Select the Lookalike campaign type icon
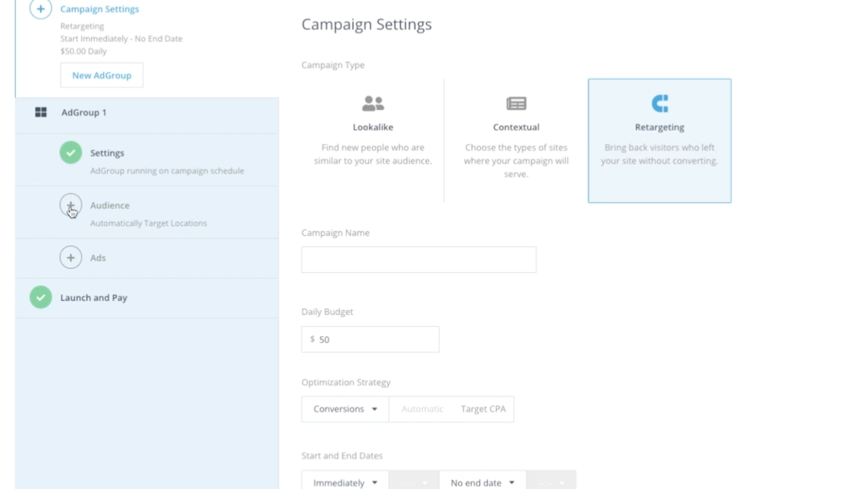 pos(373,103)
